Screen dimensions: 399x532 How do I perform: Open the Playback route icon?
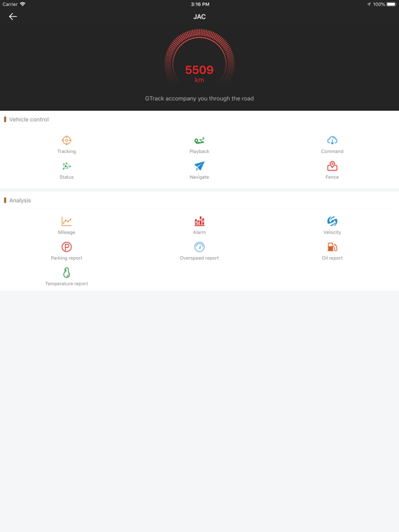(x=199, y=140)
